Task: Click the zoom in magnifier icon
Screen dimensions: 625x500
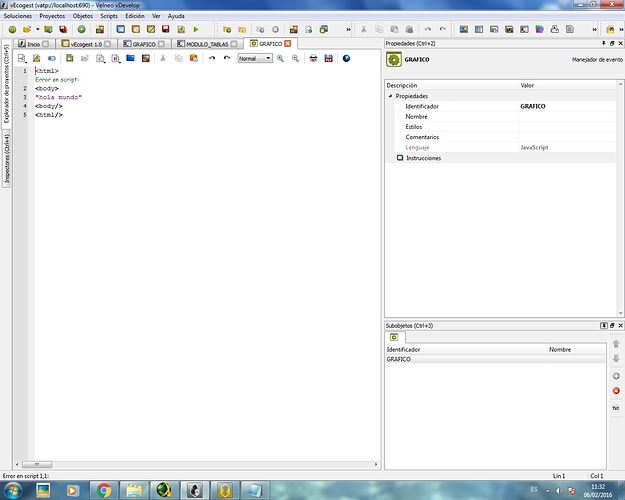Action: (x=281, y=59)
